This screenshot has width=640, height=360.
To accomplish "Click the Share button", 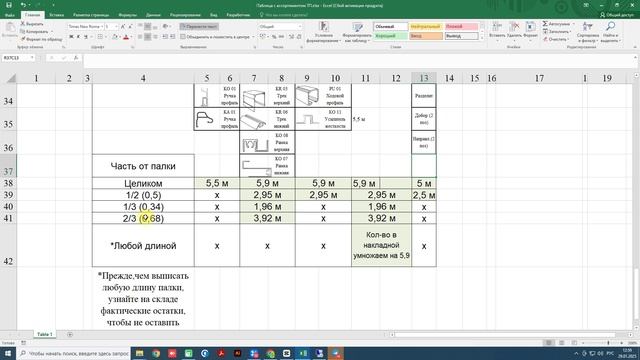I will tap(617, 15).
